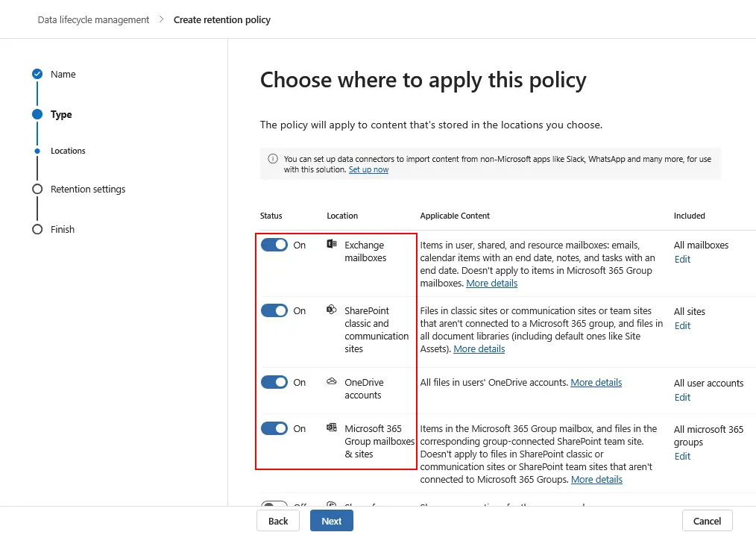Select the Finish step circle
The width and height of the screenshot is (756, 535).
[37, 229]
